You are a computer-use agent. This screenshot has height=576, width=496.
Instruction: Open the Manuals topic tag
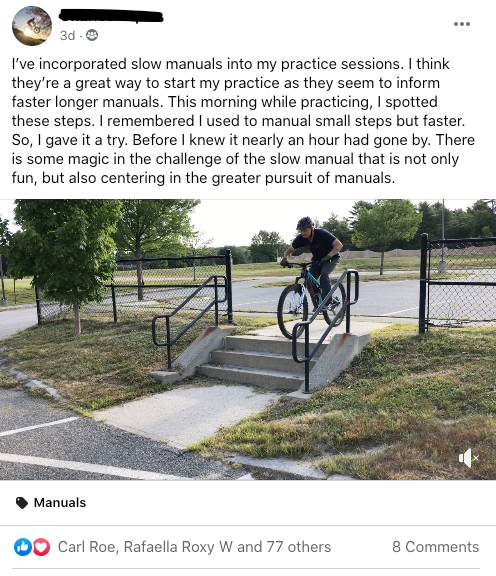tap(60, 503)
